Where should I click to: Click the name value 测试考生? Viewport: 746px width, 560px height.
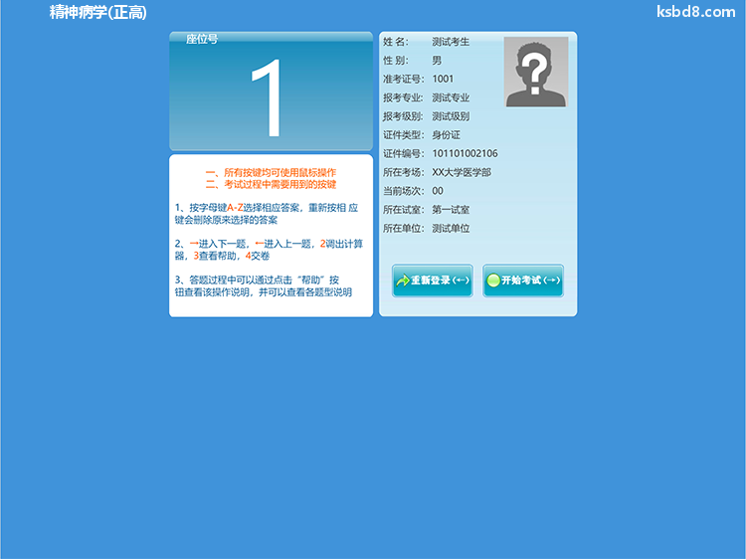click(451, 42)
